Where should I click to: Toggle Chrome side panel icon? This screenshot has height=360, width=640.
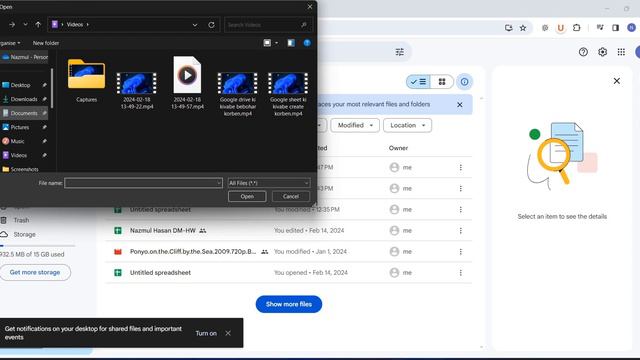pos(616,28)
